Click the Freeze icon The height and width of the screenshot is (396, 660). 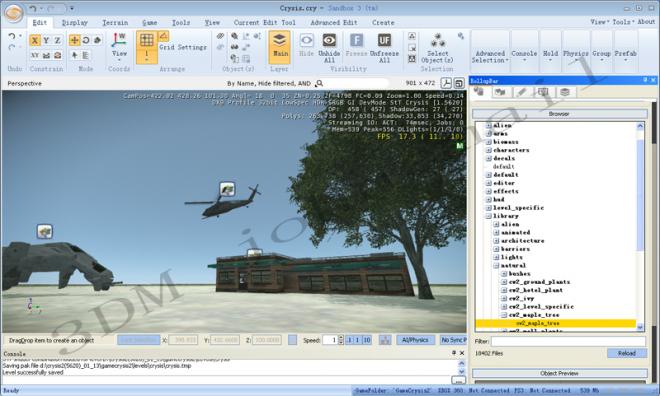click(356, 40)
